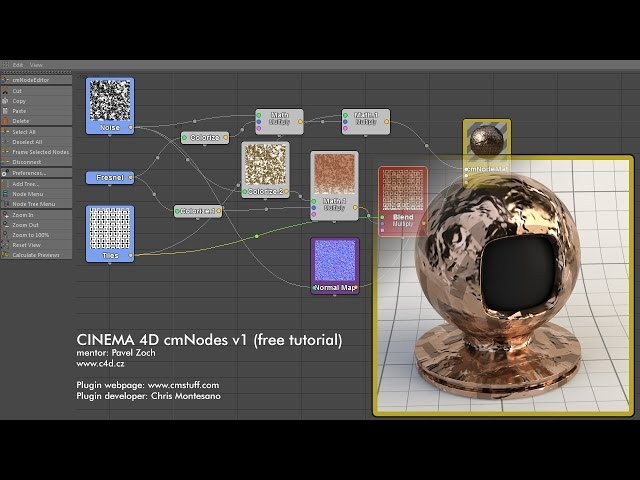Choose Disconnect in the side menu
Screen dimensions: 640x480
(x=36, y=162)
